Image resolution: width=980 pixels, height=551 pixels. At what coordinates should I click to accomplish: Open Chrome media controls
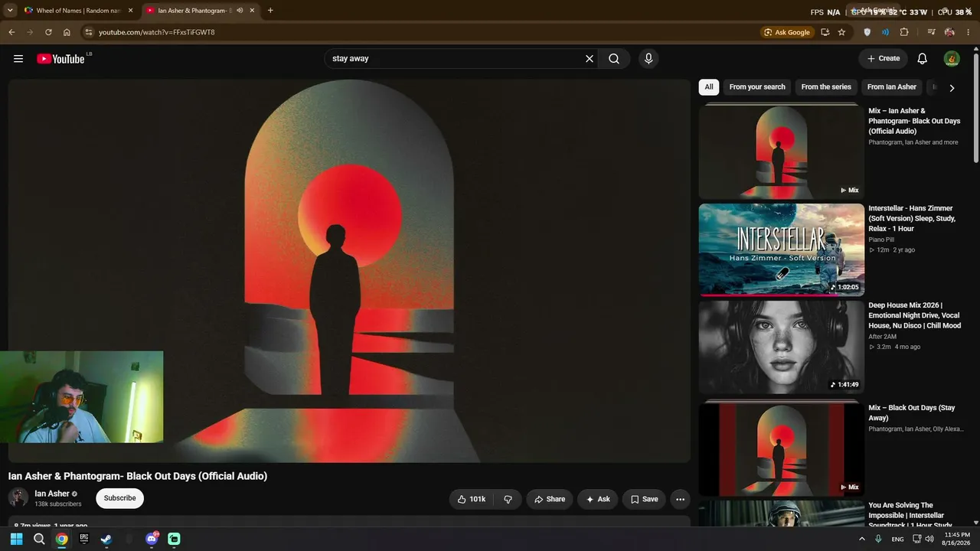click(931, 32)
